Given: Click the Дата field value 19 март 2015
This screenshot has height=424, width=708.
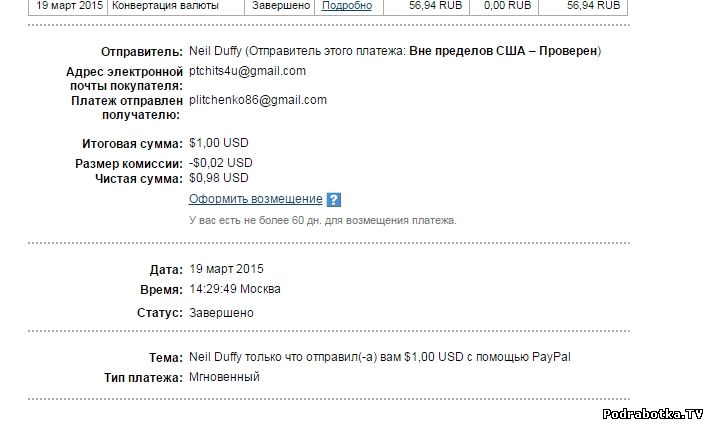Looking at the screenshot, I should click(226, 270).
